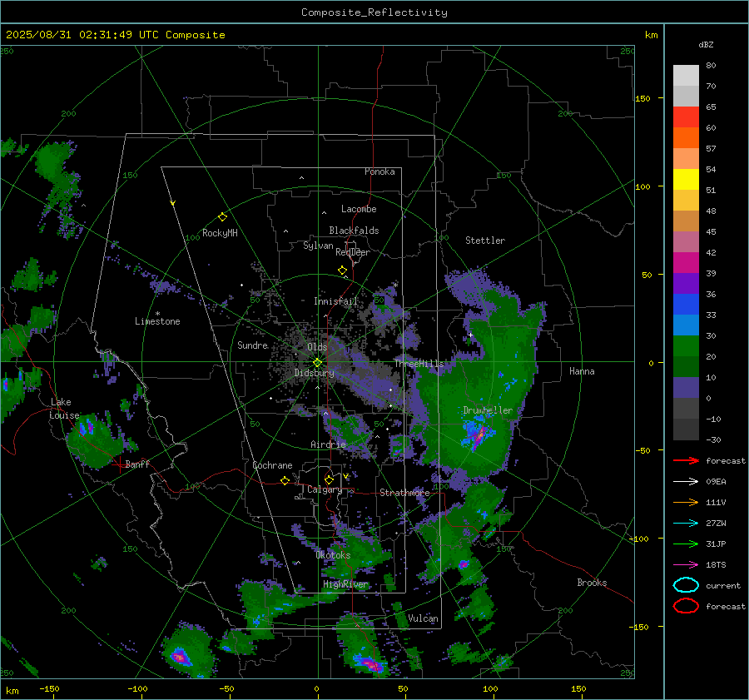This screenshot has height=700, width=749.
Task: Click the Stettler city label
Action: pos(485,241)
